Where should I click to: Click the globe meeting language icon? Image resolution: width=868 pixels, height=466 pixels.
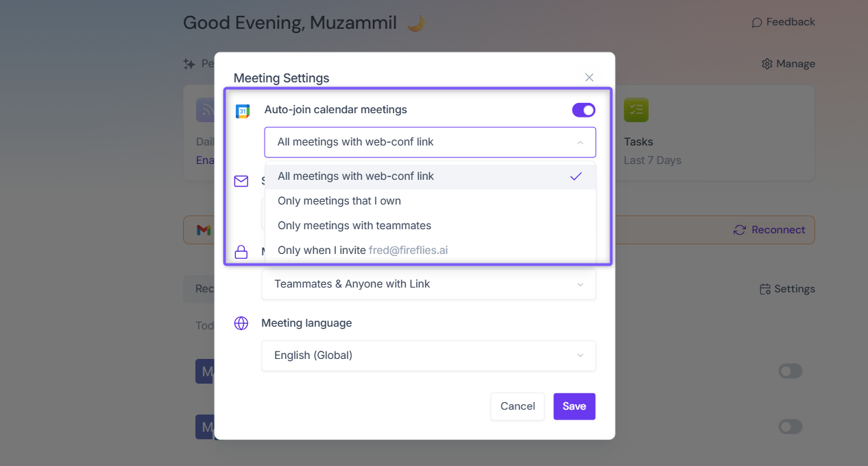tap(241, 323)
